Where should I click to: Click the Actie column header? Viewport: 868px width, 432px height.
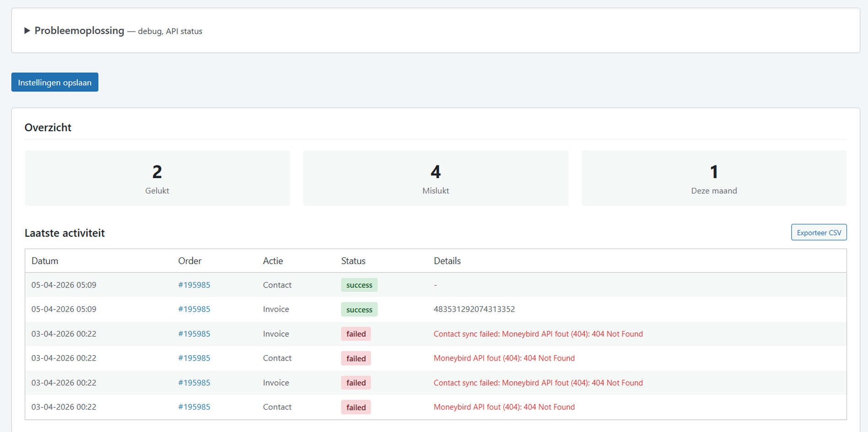pos(273,261)
